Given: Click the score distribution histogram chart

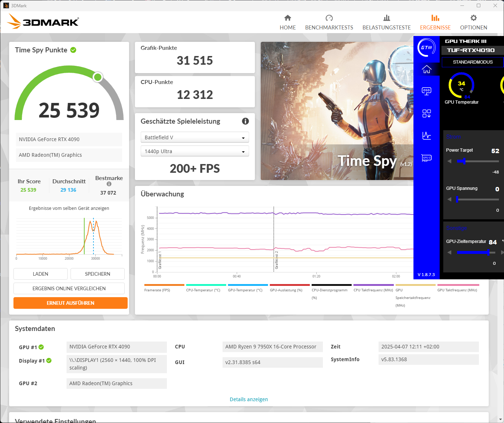Looking at the screenshot, I should (69, 237).
